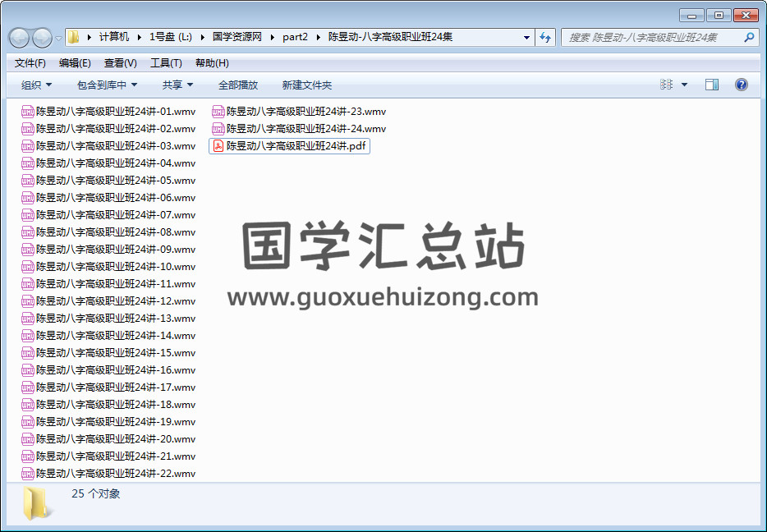The image size is (767, 532).
Task: Click the 新建文件夹 toolbar button
Action: click(x=306, y=85)
